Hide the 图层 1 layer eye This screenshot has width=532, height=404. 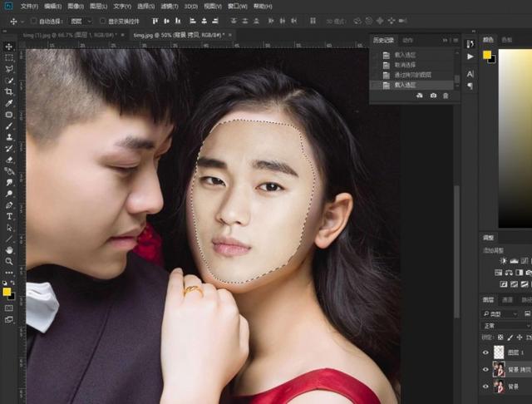click(485, 352)
